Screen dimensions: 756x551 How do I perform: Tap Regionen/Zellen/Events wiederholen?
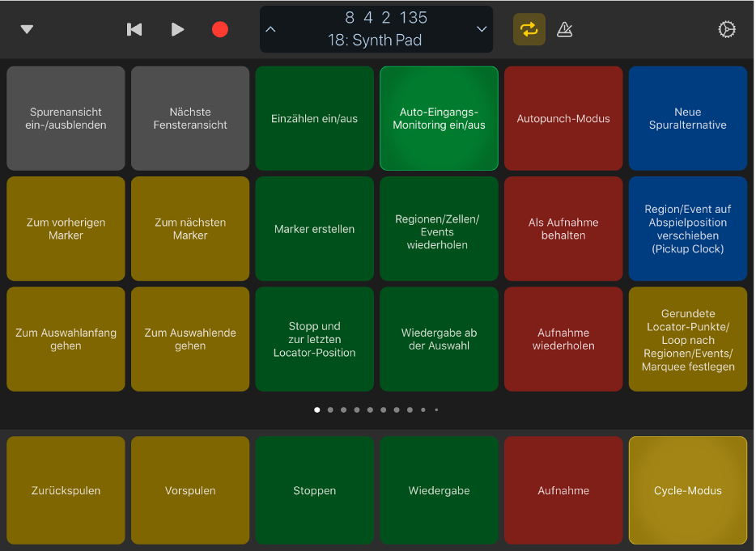[439, 228]
